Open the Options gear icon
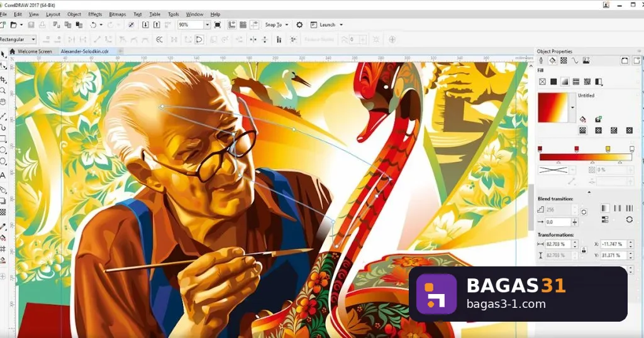644x338 pixels. pos(299,25)
